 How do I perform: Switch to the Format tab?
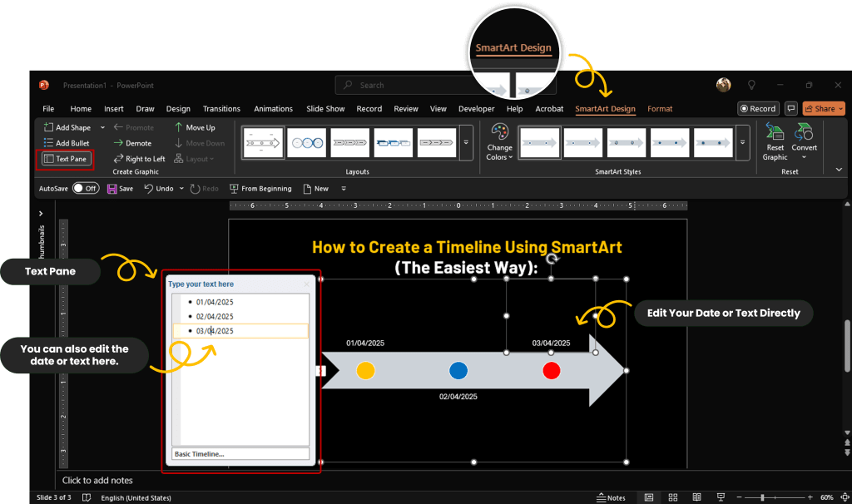coord(660,109)
